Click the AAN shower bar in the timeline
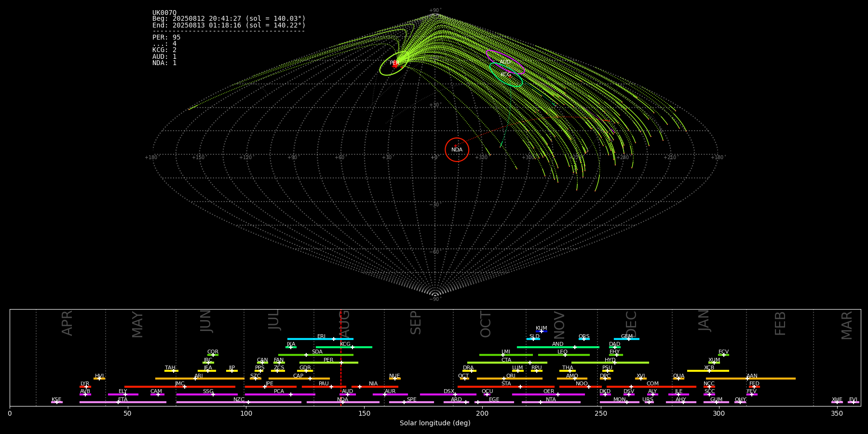Screen dimensions: 868x434 pos(751,379)
